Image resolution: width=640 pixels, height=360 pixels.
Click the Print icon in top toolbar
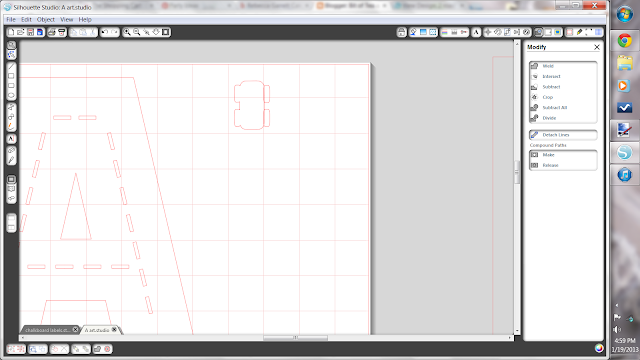[52, 32]
